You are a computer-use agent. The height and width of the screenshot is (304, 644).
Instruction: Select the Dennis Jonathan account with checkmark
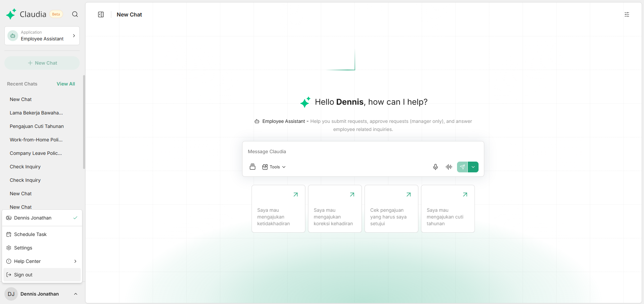coord(42,218)
